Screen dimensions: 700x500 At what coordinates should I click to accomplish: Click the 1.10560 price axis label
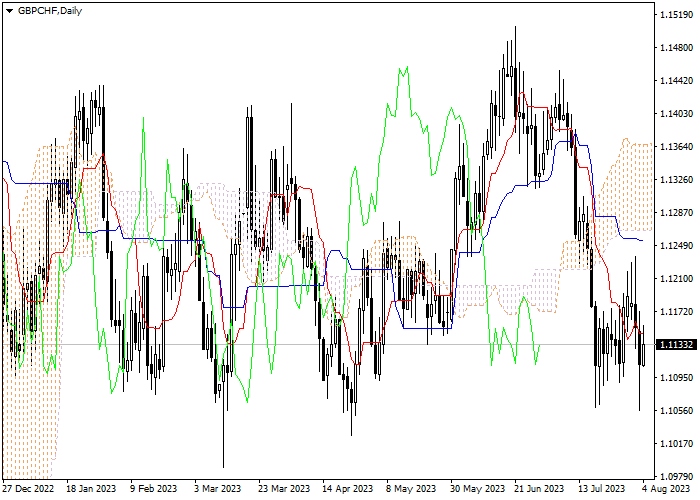coord(676,411)
